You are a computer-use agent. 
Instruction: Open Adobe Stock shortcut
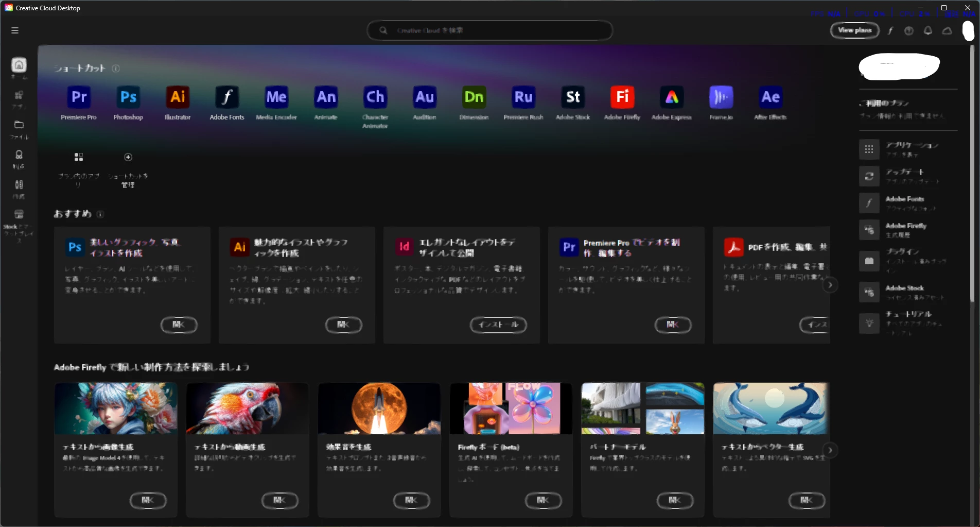(573, 97)
